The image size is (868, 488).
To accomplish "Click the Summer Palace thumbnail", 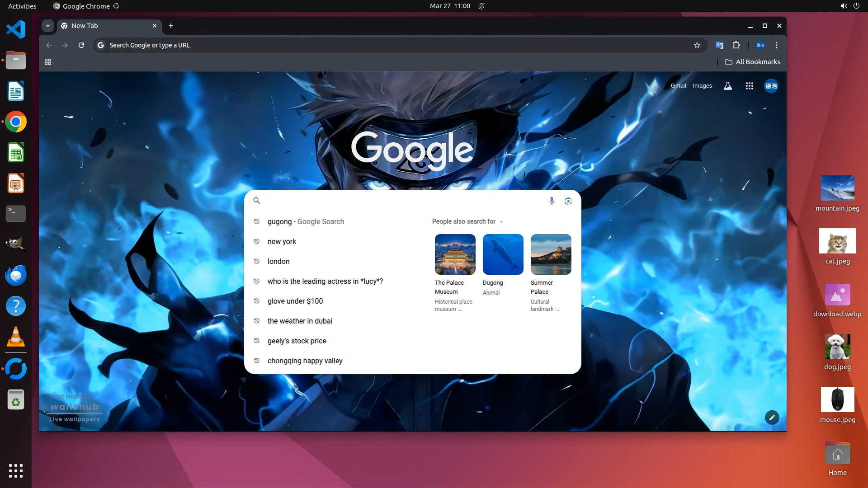I will click(551, 254).
